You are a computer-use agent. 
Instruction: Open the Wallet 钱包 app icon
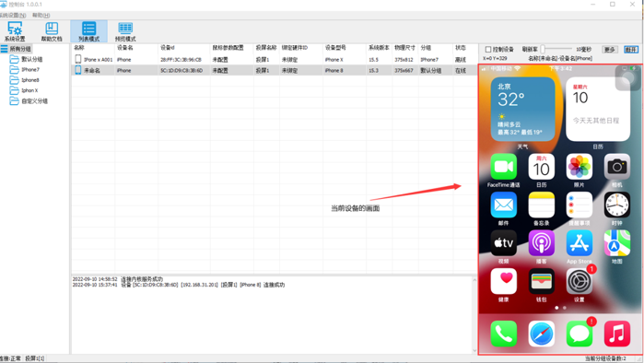click(x=542, y=281)
